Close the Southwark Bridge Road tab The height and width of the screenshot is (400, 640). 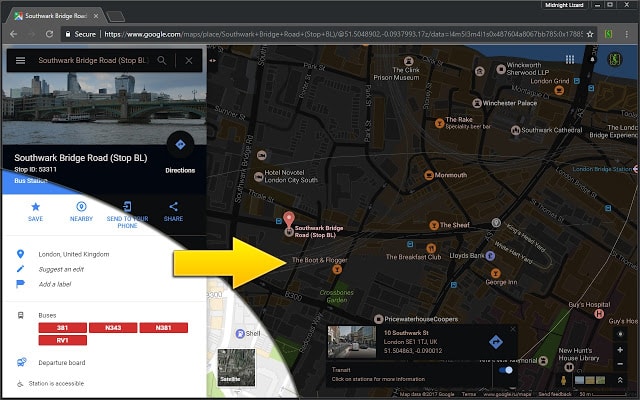(x=96, y=16)
